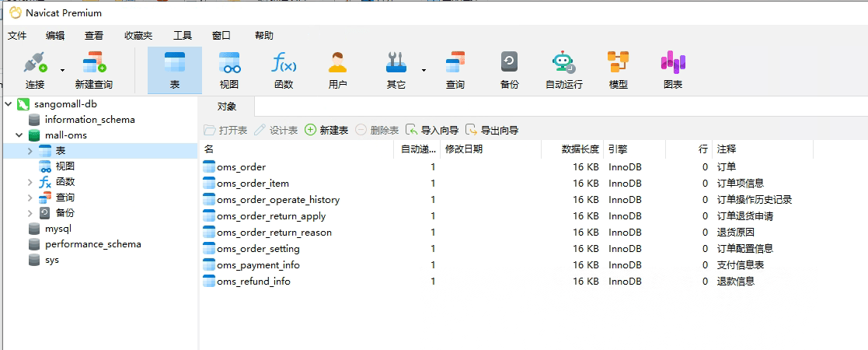This screenshot has height=350, width=868.
Task: Open the 查询 toolbar icon
Action: click(x=455, y=70)
